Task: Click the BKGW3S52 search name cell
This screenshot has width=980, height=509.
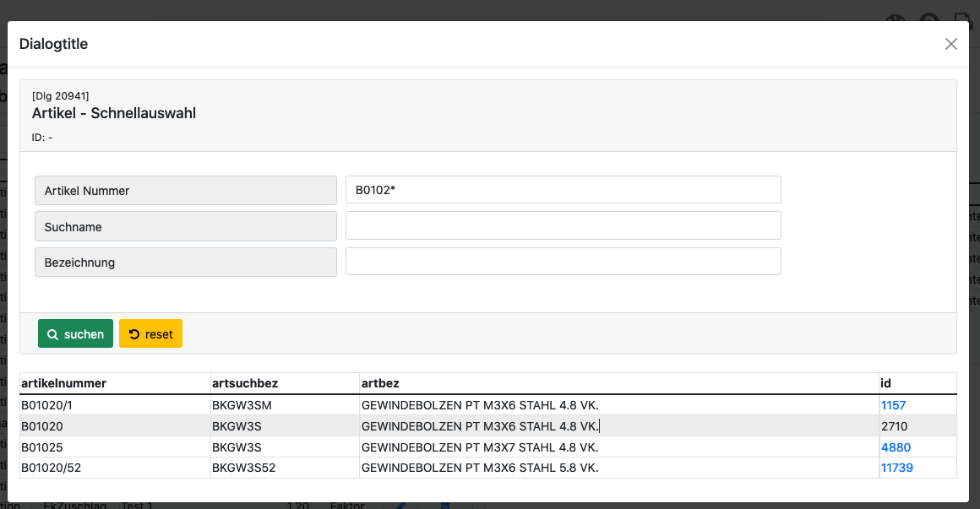Action: [244, 468]
